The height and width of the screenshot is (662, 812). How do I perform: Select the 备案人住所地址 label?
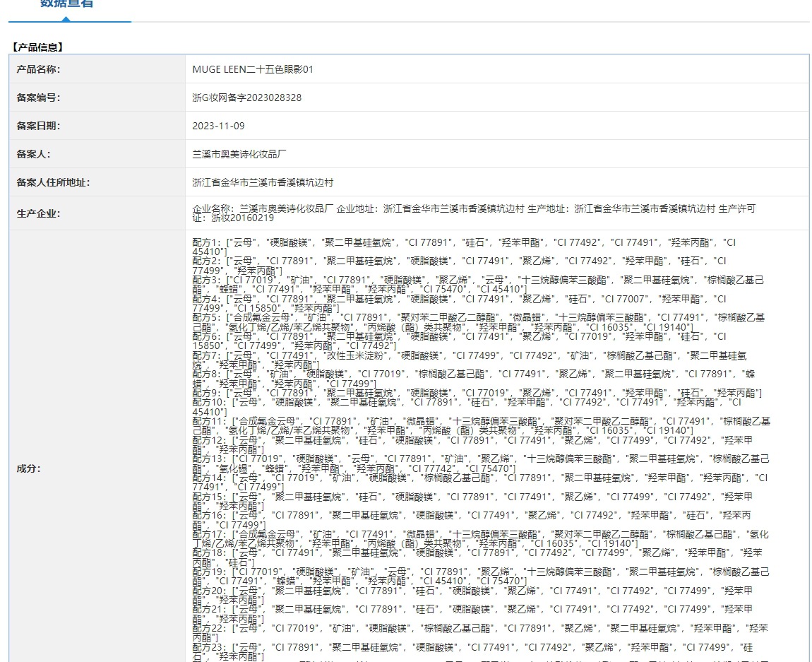tap(53, 182)
